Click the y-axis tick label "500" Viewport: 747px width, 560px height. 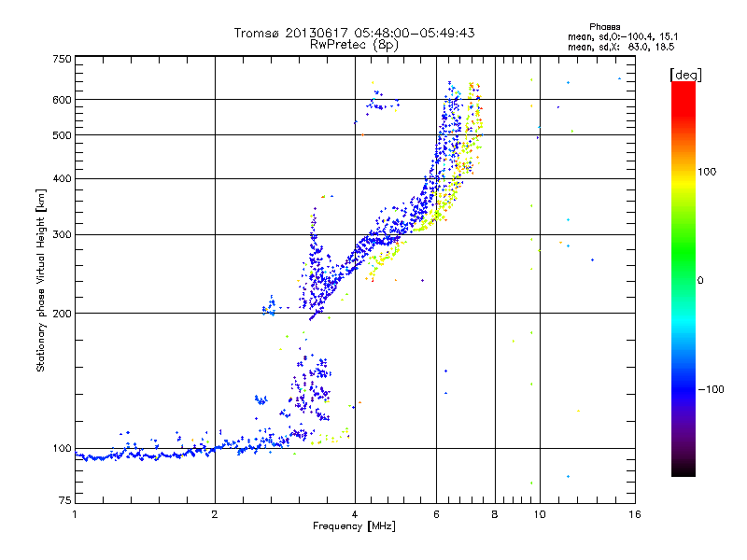[62, 135]
